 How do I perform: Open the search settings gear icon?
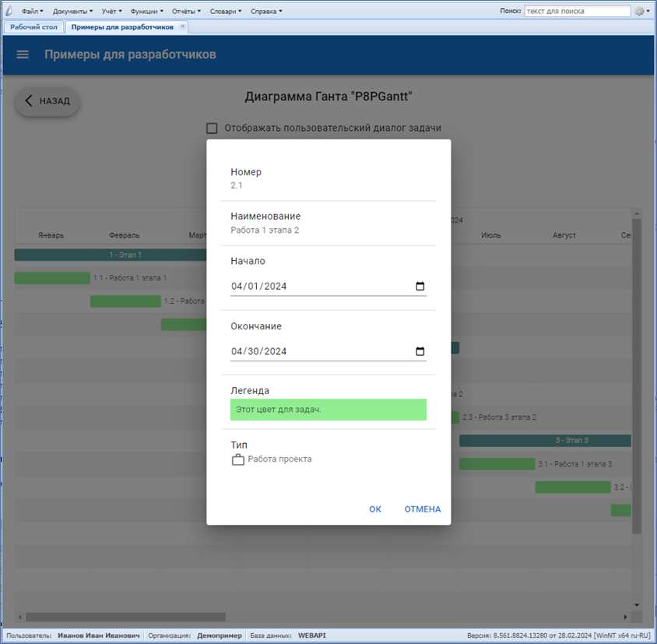(x=640, y=11)
